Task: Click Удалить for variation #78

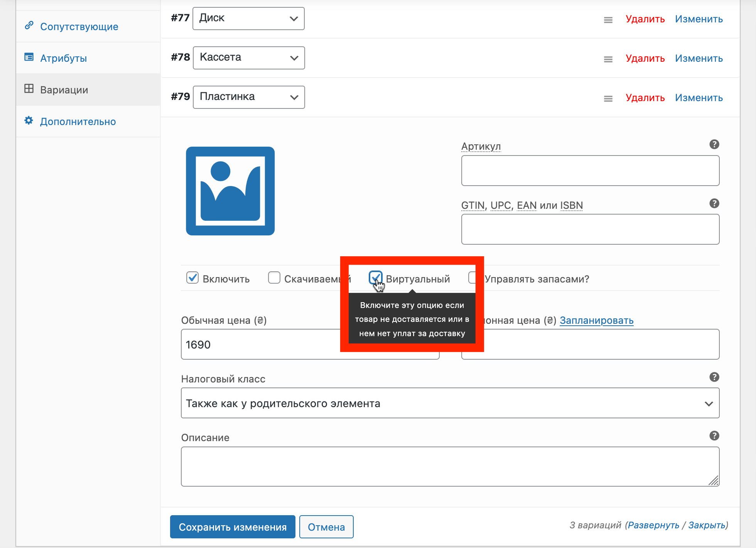Action: coord(645,58)
